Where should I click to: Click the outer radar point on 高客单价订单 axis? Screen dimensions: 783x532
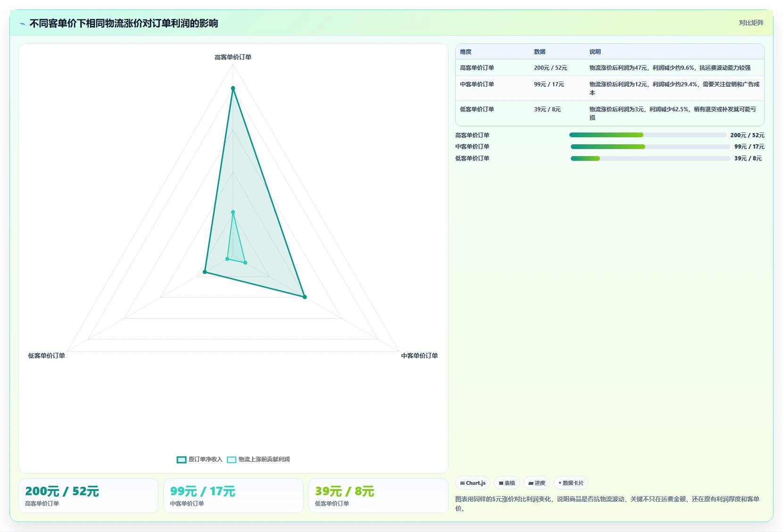(233, 88)
